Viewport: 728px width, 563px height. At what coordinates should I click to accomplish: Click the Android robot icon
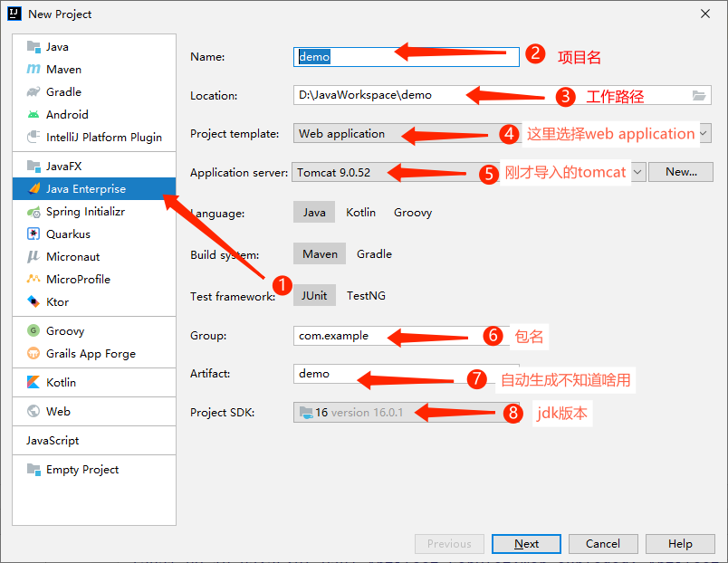pos(34,114)
